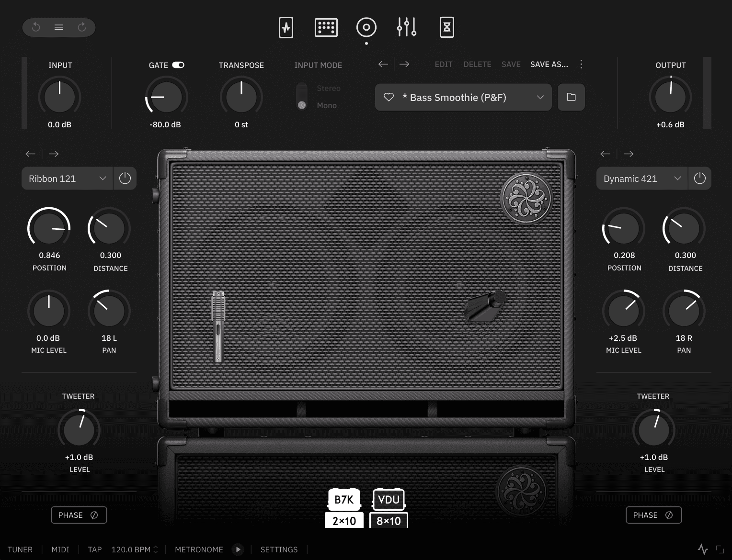Open the stomp pedals section icon
Viewport: 732px width, 560px height.
pos(286,27)
